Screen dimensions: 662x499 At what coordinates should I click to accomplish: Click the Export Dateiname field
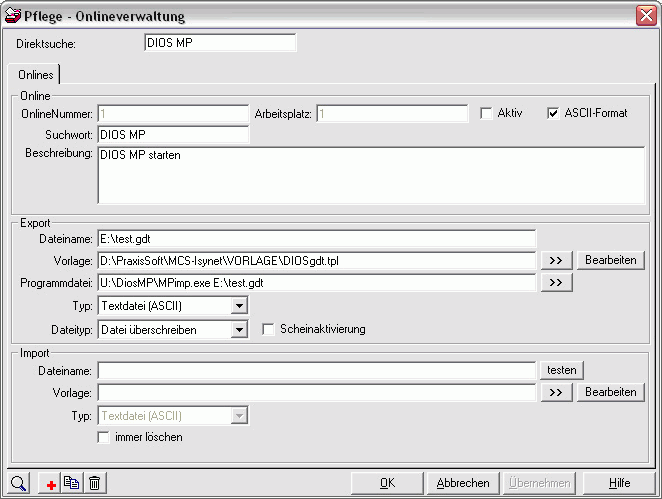coord(317,239)
